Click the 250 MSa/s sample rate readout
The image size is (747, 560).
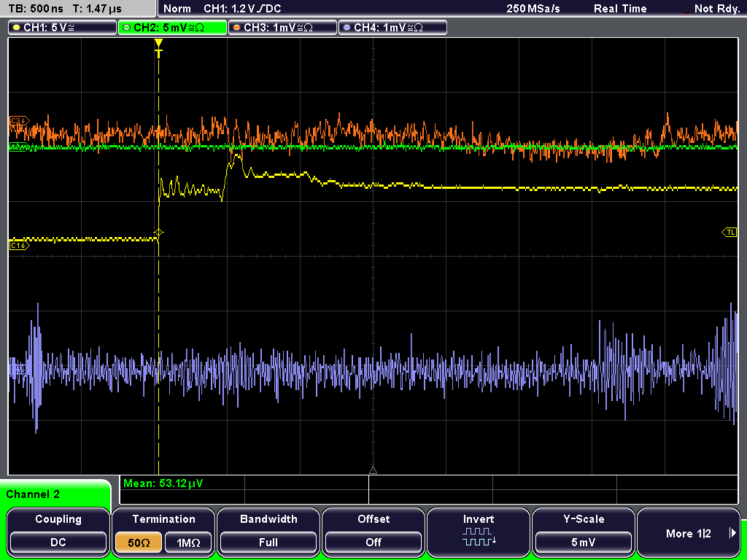point(533,9)
